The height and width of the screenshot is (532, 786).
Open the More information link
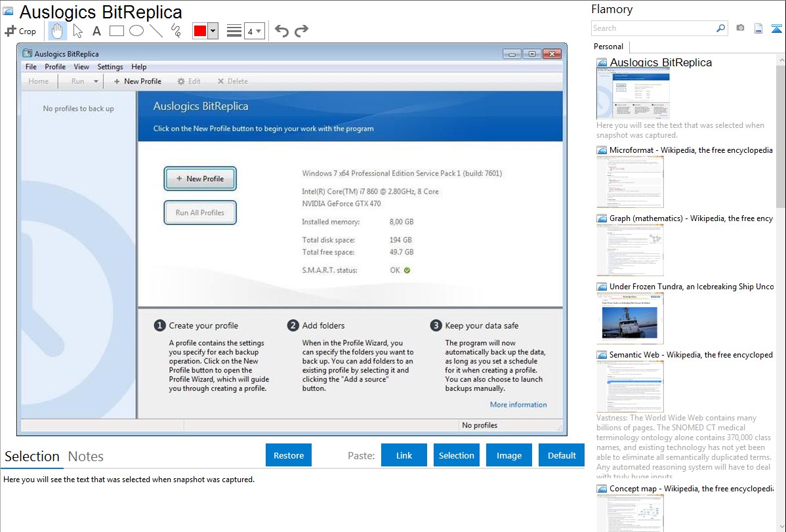pyautogui.click(x=518, y=405)
